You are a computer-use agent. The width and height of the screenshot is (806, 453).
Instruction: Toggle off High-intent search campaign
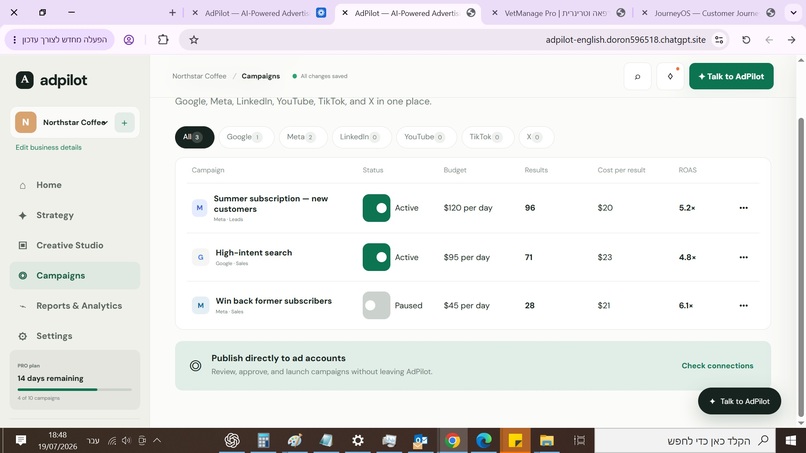point(376,257)
